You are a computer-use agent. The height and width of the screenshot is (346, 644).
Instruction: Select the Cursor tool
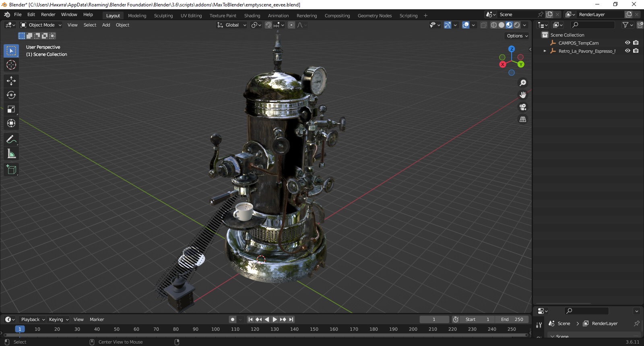pyautogui.click(x=11, y=65)
